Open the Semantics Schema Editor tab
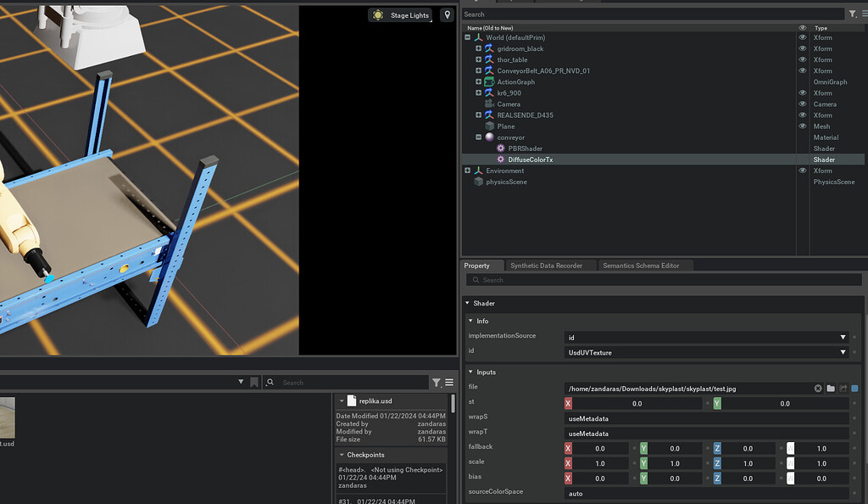Screen dimensions: 868x504 [x=643, y=265]
